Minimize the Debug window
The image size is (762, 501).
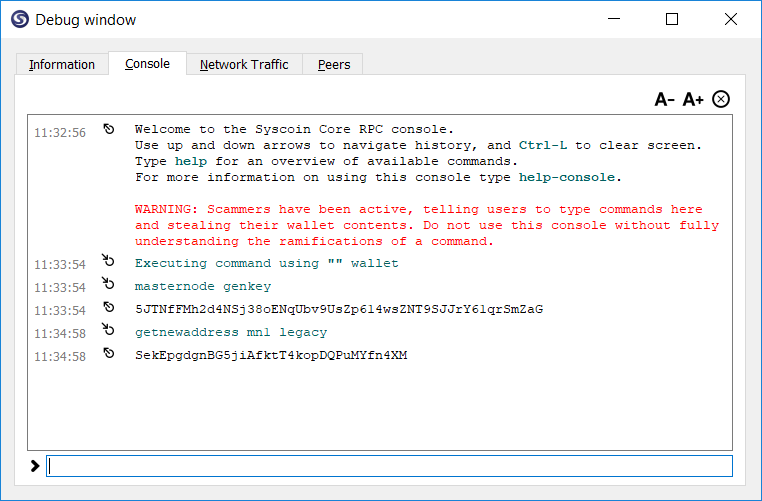614,19
